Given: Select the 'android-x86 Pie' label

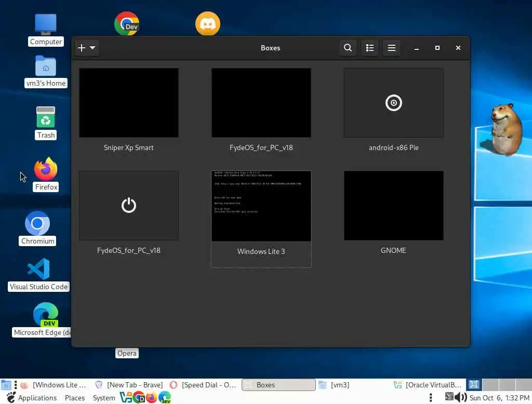Looking at the screenshot, I should (x=394, y=147).
